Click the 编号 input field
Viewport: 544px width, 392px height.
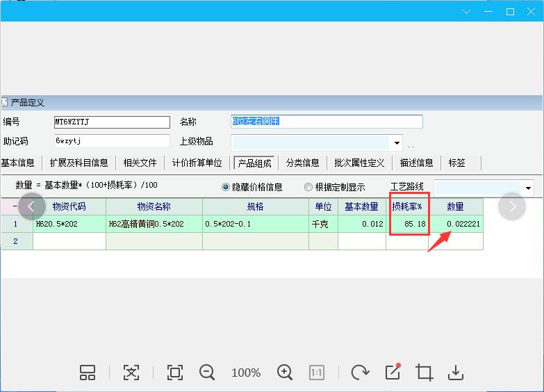(111, 122)
